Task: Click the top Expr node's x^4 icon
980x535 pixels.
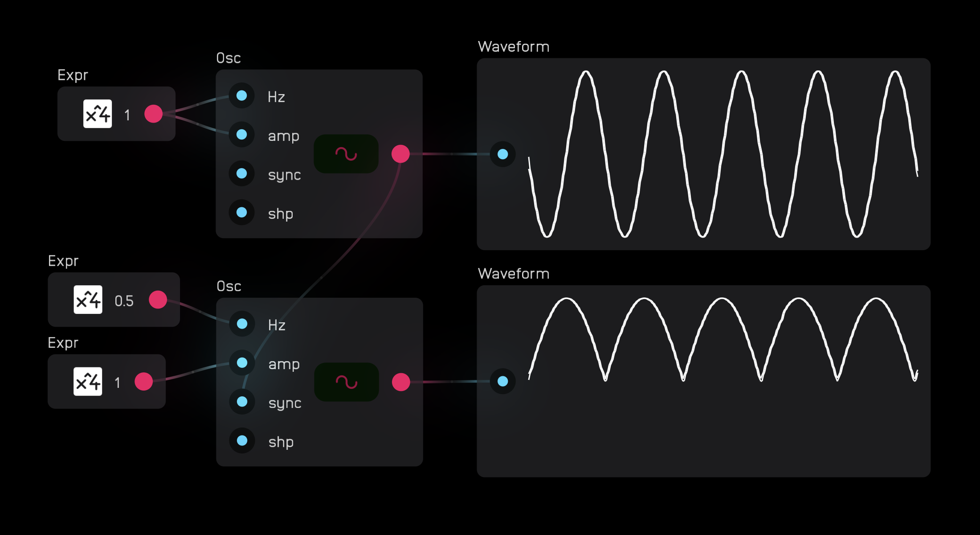Action: click(x=98, y=114)
